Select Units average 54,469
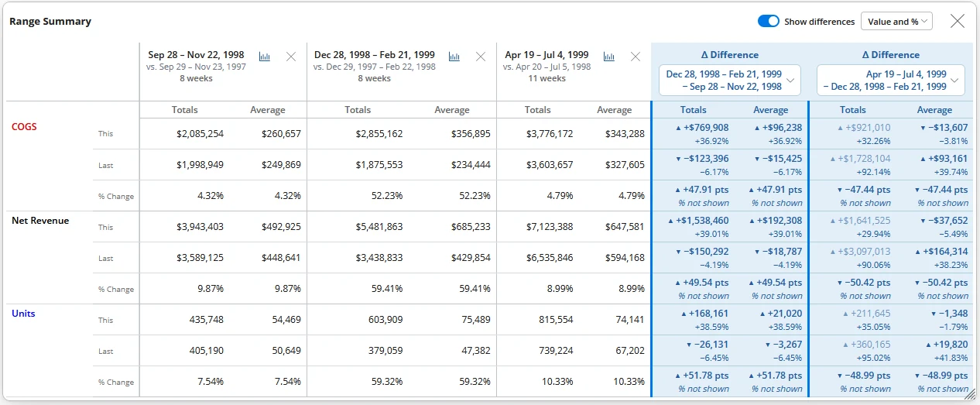The width and height of the screenshot is (980, 405). 287,320
